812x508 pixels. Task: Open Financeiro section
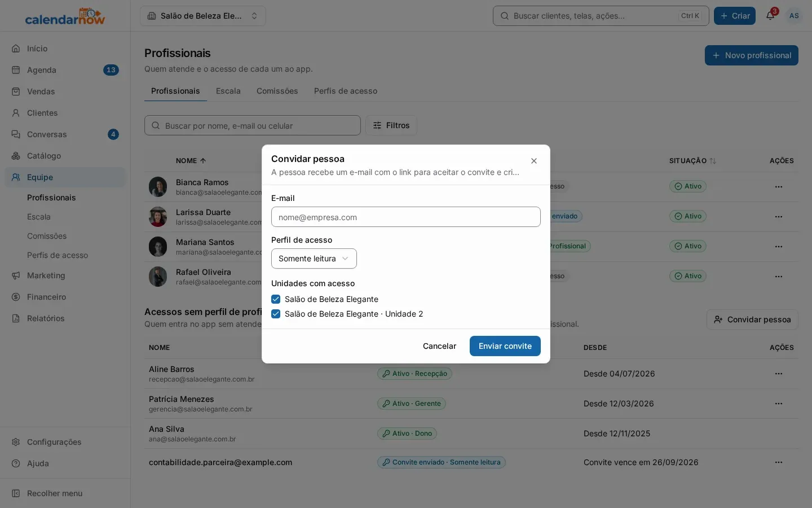pos(65,297)
